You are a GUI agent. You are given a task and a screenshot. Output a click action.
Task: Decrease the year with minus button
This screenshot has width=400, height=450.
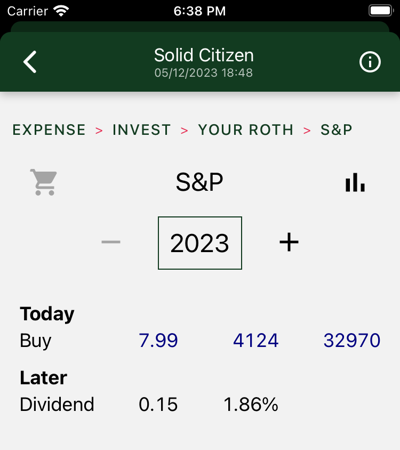coord(111,242)
